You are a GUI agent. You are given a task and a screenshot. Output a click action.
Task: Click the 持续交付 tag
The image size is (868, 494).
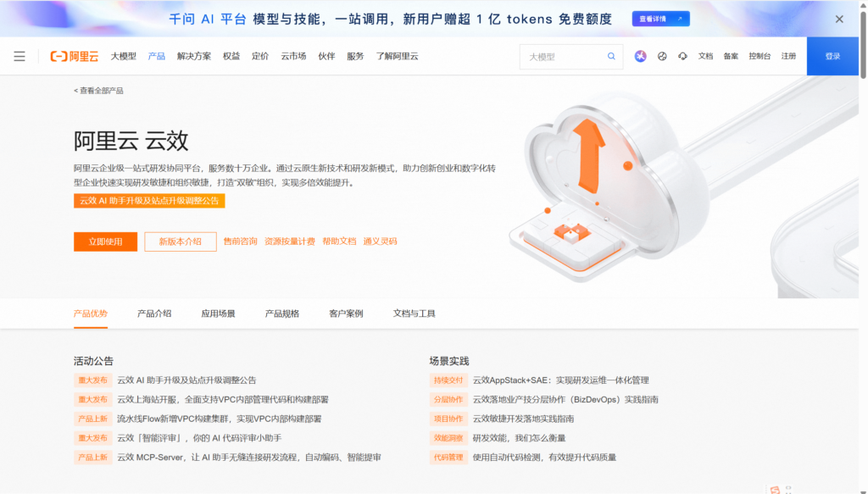coord(448,380)
